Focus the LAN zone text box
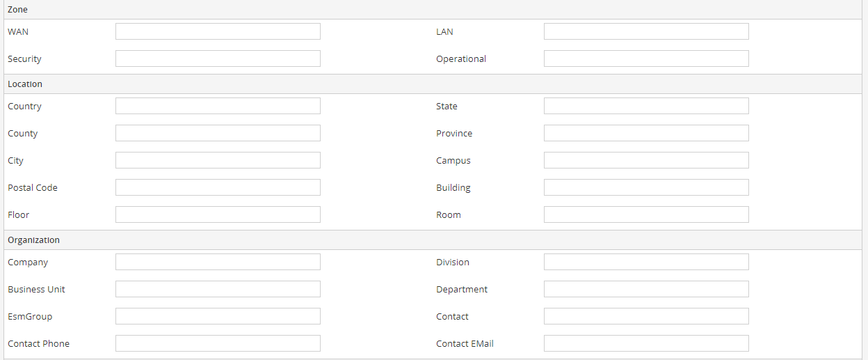 coord(646,31)
